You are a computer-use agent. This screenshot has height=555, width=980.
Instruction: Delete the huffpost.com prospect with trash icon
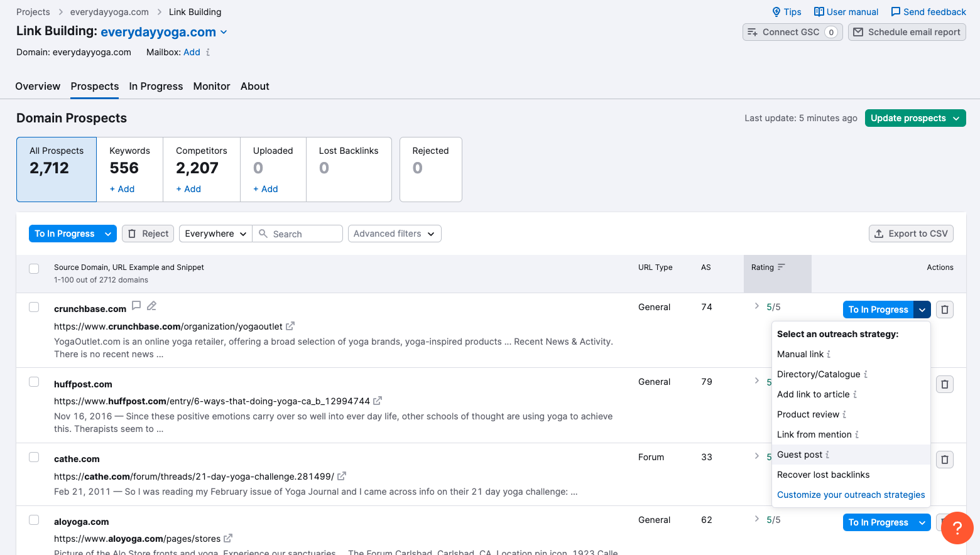click(x=945, y=384)
